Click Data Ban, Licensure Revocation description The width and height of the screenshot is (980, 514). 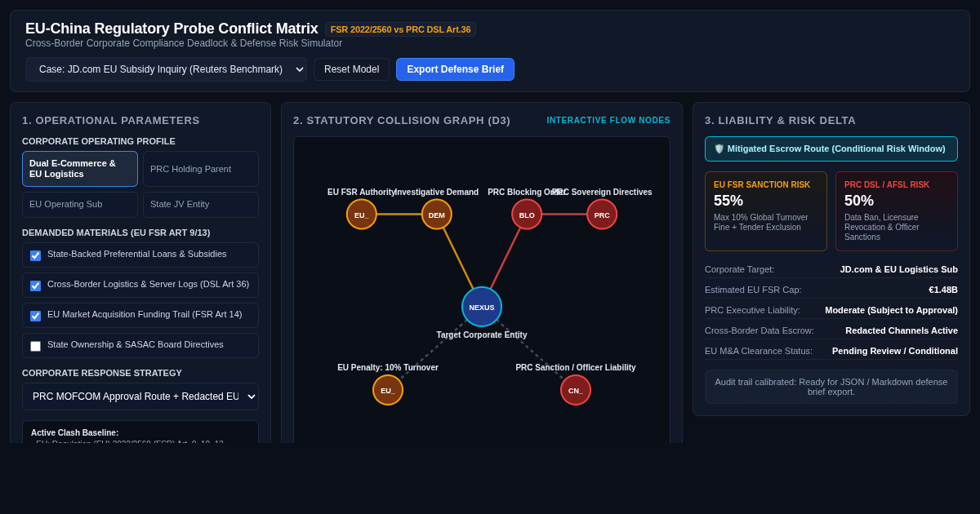pyautogui.click(x=885, y=228)
